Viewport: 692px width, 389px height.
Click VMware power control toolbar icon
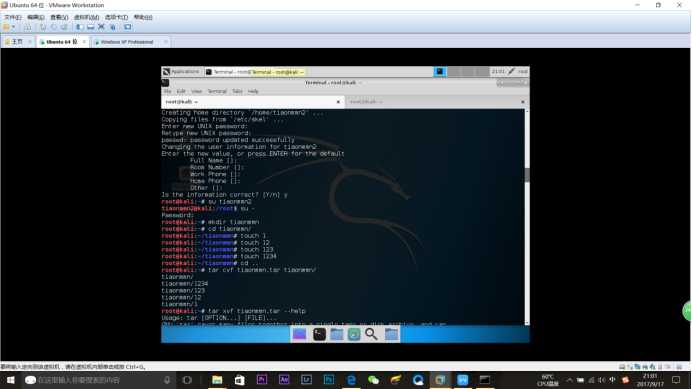point(6,27)
